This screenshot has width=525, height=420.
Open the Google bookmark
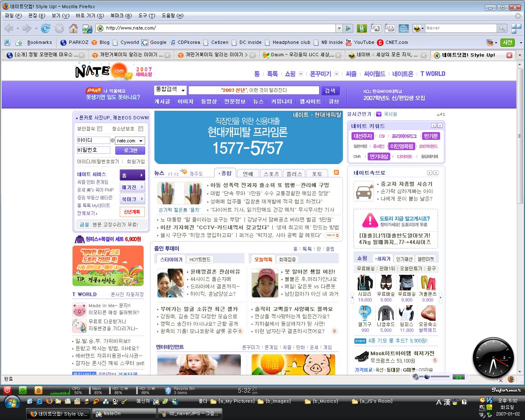tap(154, 42)
